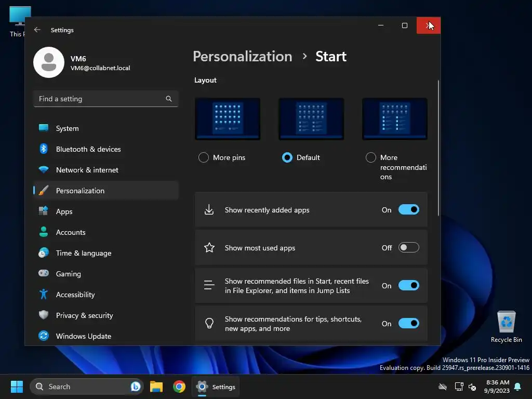
Task: Select the More pins radio button
Action: tap(204, 157)
